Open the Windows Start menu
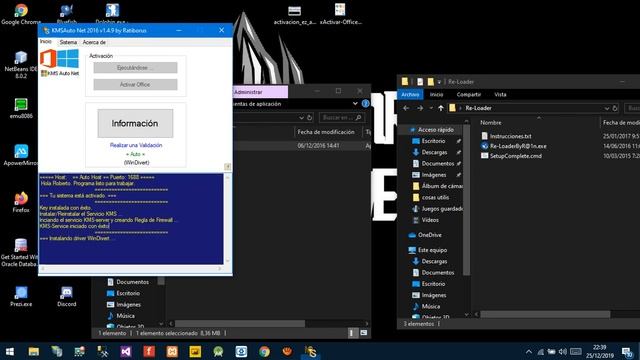The image size is (640, 360). point(10,351)
